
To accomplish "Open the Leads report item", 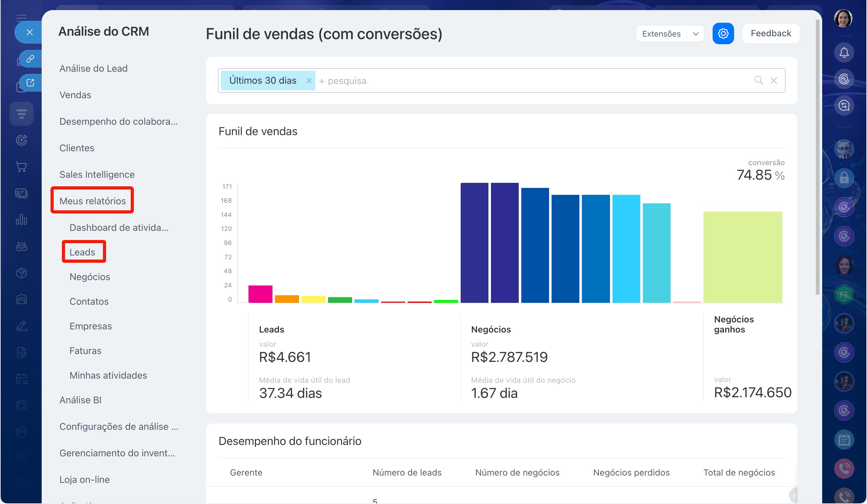I will coord(82,252).
